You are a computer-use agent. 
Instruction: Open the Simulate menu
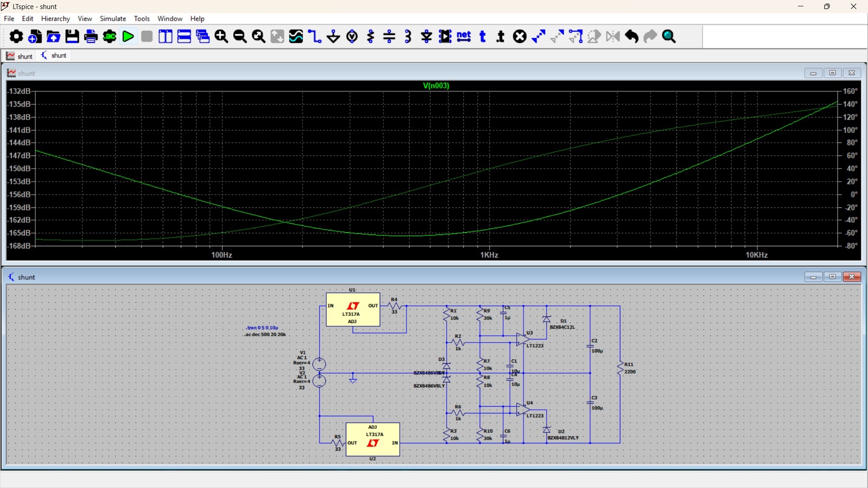(x=113, y=19)
